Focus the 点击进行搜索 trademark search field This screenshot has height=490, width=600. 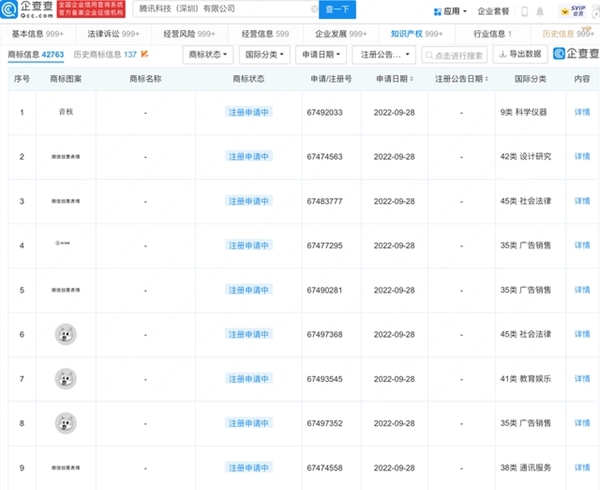454,55
